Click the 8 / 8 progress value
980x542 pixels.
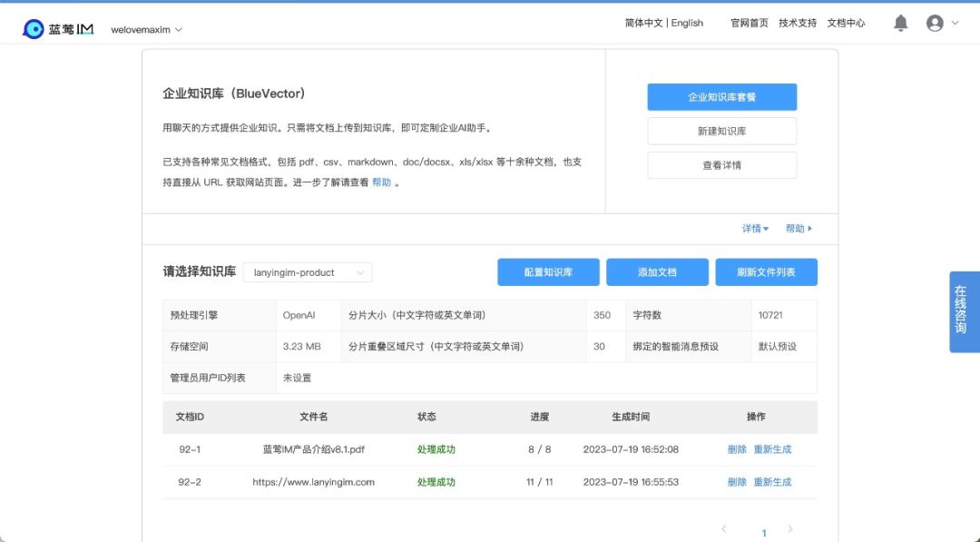pyautogui.click(x=539, y=448)
